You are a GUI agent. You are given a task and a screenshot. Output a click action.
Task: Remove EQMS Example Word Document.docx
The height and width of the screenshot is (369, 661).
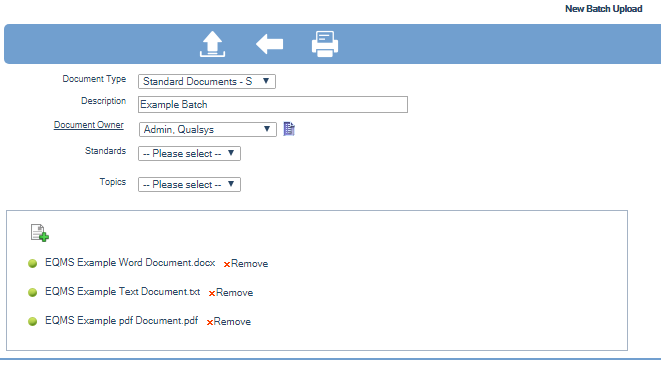coord(246,264)
